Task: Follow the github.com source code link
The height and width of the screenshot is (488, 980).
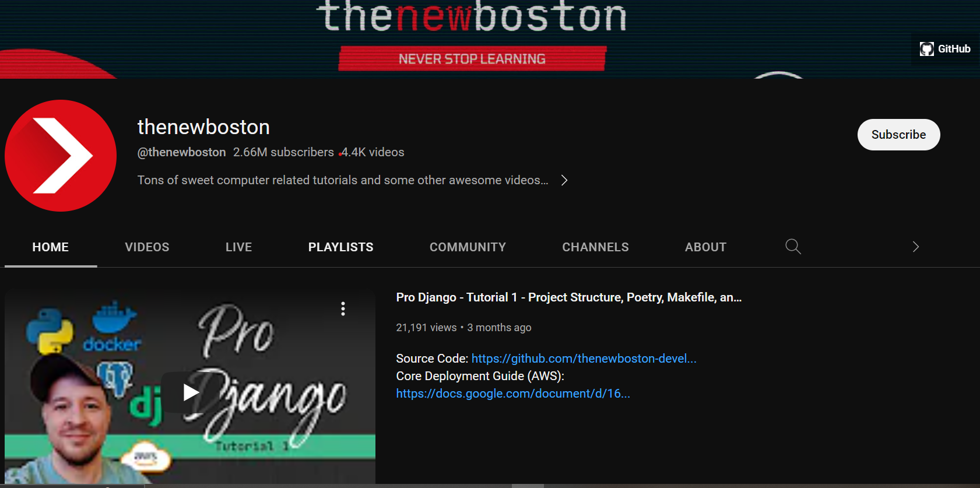Action: [x=584, y=359]
